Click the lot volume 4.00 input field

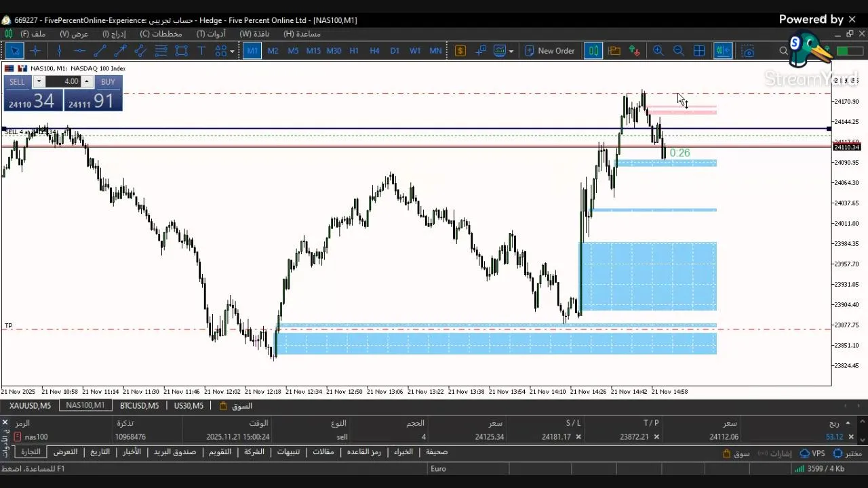point(65,82)
